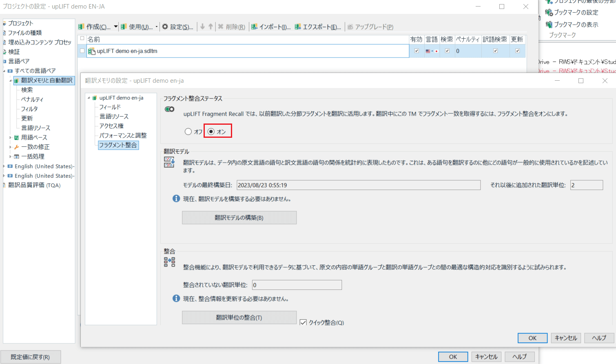Select 言語リソース under upLIFT demo en-ja
The image size is (616, 364).
(x=114, y=117)
